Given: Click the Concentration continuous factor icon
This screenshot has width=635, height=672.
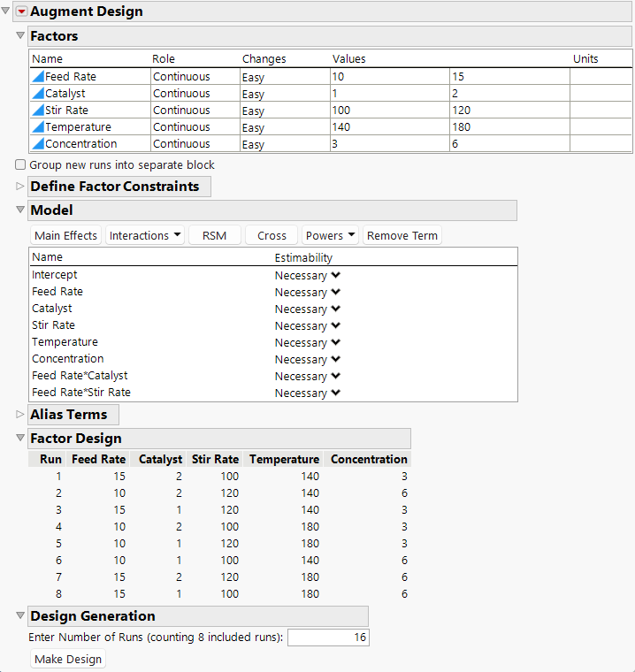Looking at the screenshot, I should tap(38, 143).
